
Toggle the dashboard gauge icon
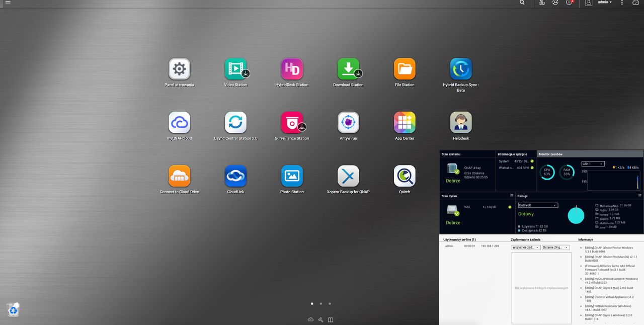tap(635, 3)
